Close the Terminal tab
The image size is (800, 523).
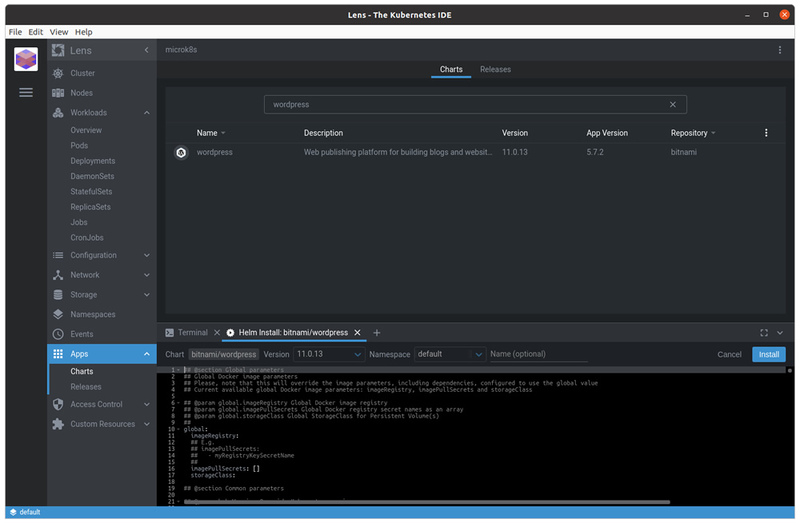point(217,333)
